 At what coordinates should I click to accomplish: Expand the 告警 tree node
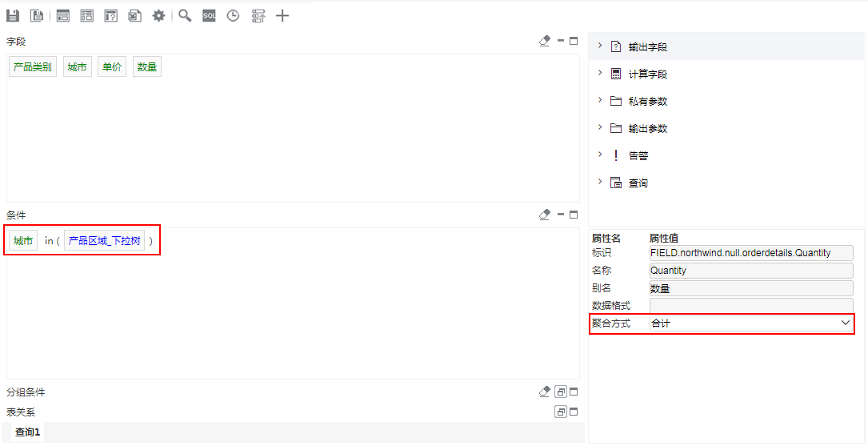[600, 155]
